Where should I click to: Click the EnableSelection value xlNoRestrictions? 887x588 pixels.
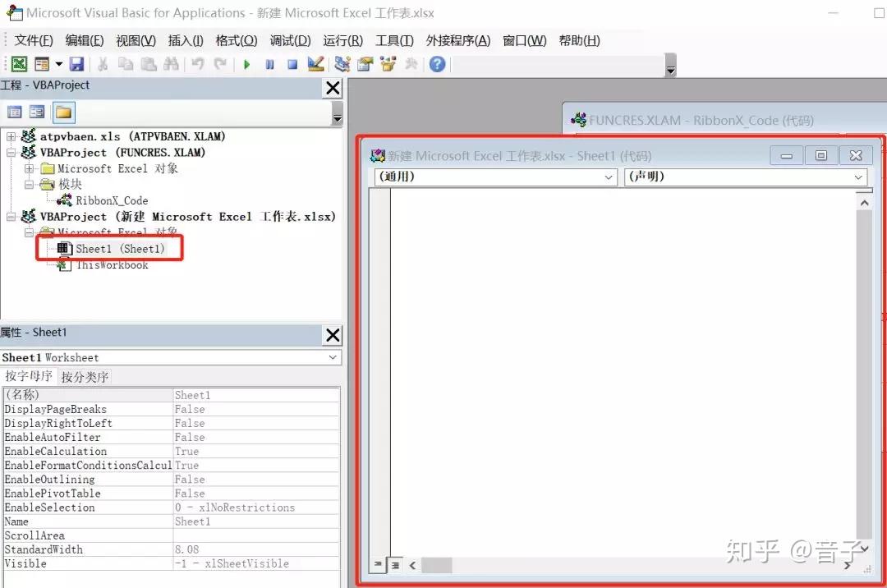[x=256, y=508]
